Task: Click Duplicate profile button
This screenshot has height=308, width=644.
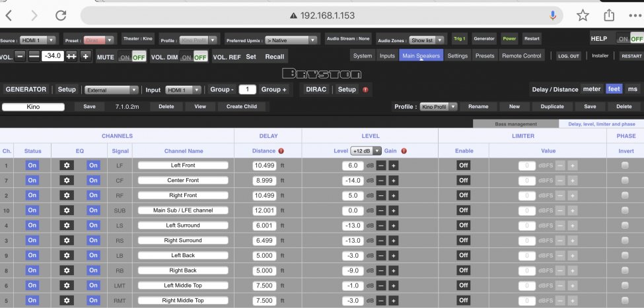Action: (552, 107)
